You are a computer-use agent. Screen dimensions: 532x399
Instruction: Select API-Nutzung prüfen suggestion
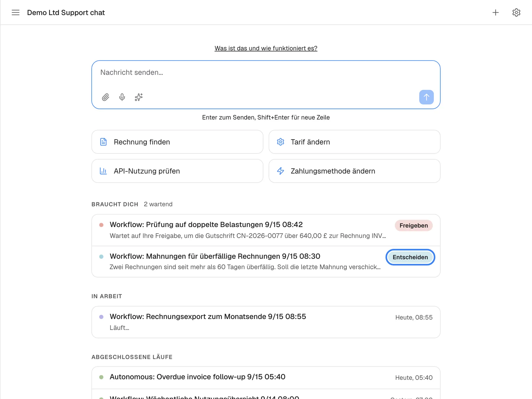point(177,171)
